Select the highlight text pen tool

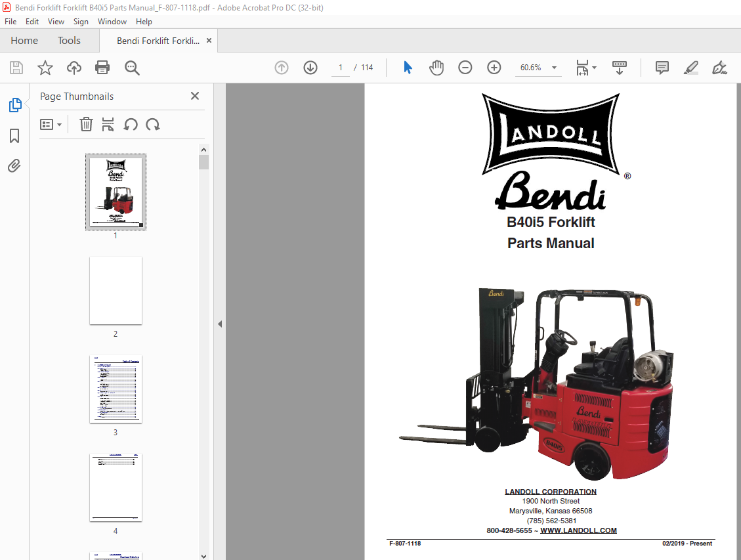pos(691,68)
